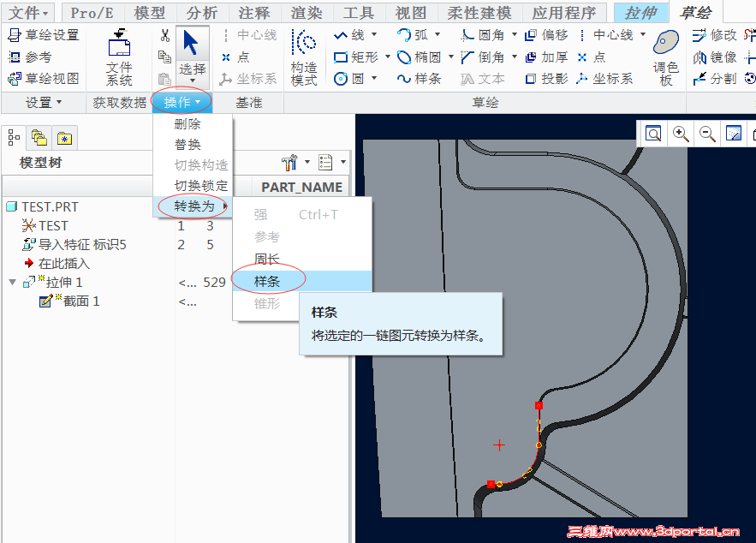
Task: Click the 操作 group button
Action: pyautogui.click(x=182, y=102)
